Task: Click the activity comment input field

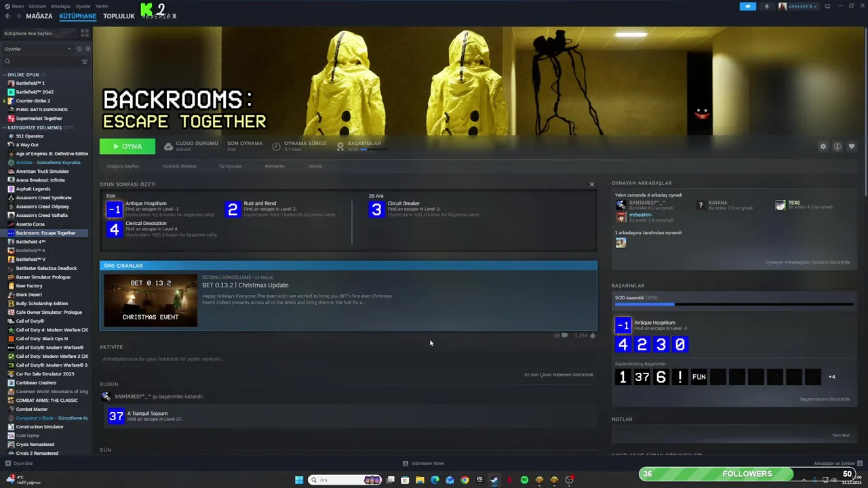Action: (348, 359)
